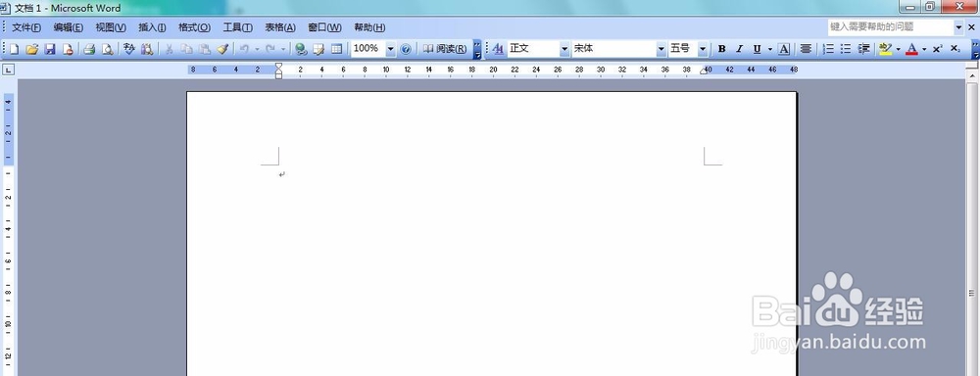The image size is (980, 376).
Task: Open the 编辑(E) menu
Action: (69, 27)
